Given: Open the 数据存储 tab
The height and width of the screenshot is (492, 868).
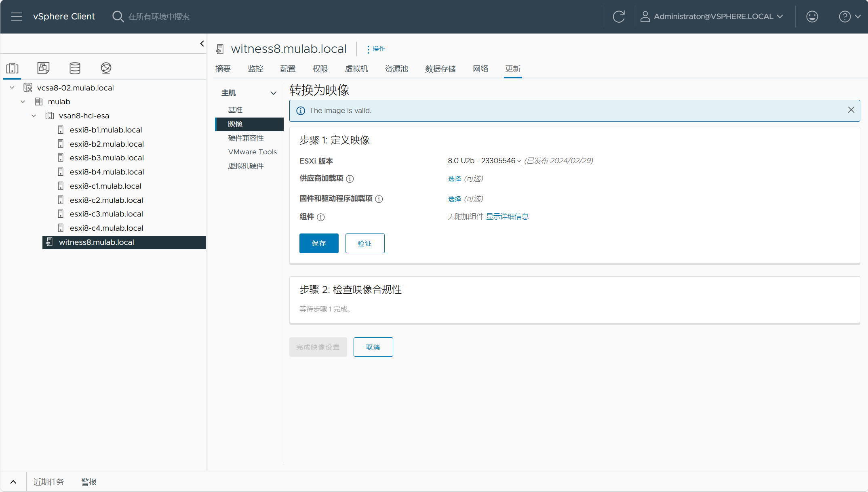Looking at the screenshot, I should pos(440,69).
